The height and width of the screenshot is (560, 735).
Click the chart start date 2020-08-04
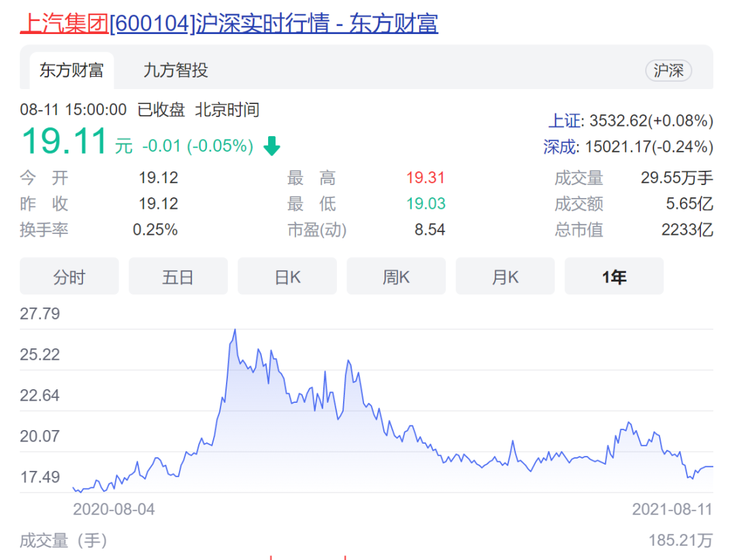114,510
